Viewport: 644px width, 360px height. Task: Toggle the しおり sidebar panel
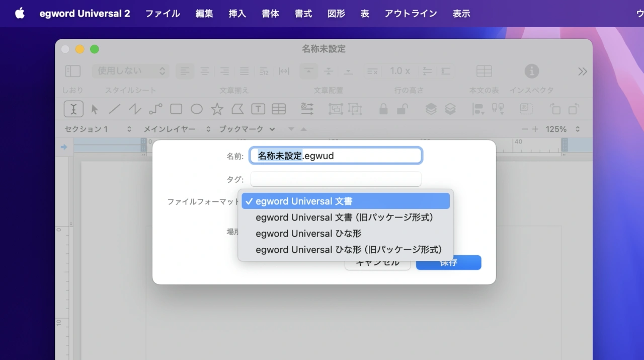[73, 71]
